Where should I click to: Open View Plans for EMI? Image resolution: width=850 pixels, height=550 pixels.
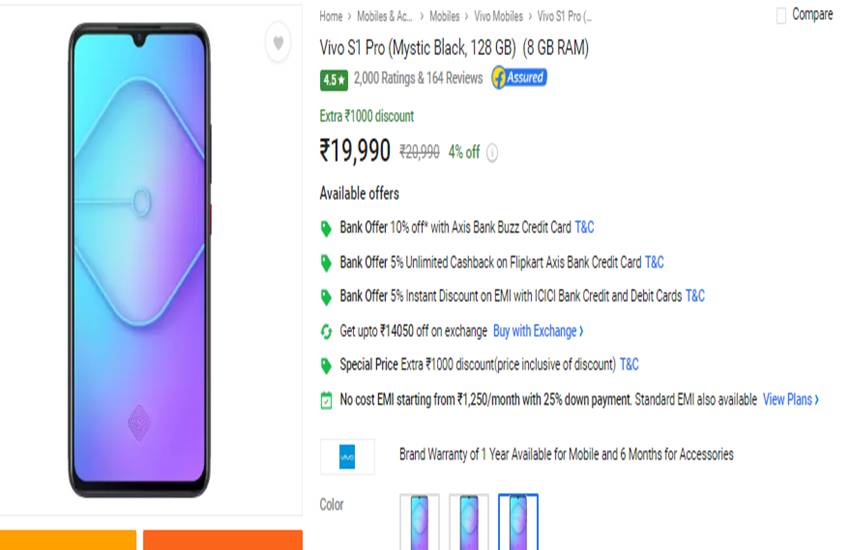click(790, 400)
